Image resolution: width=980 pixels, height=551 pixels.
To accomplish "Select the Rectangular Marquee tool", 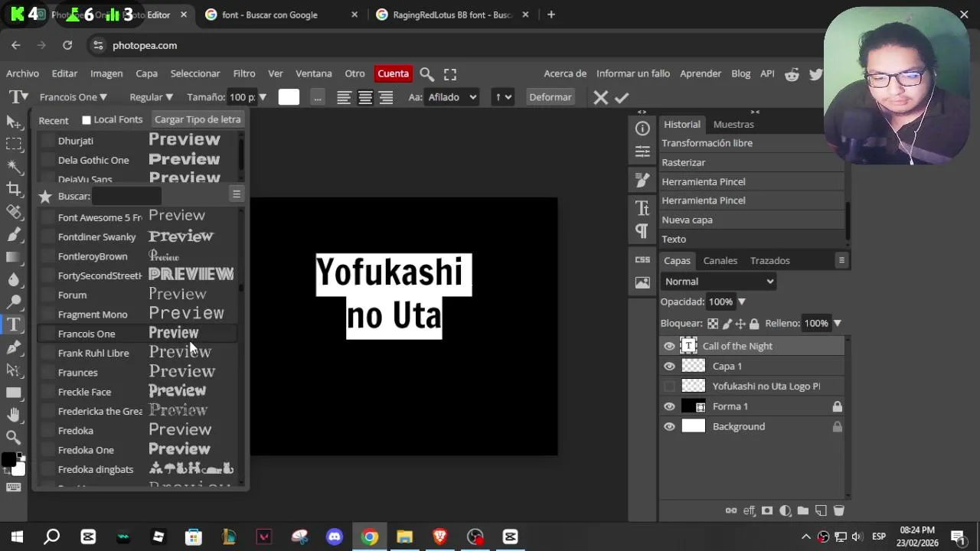I will pos(13,143).
